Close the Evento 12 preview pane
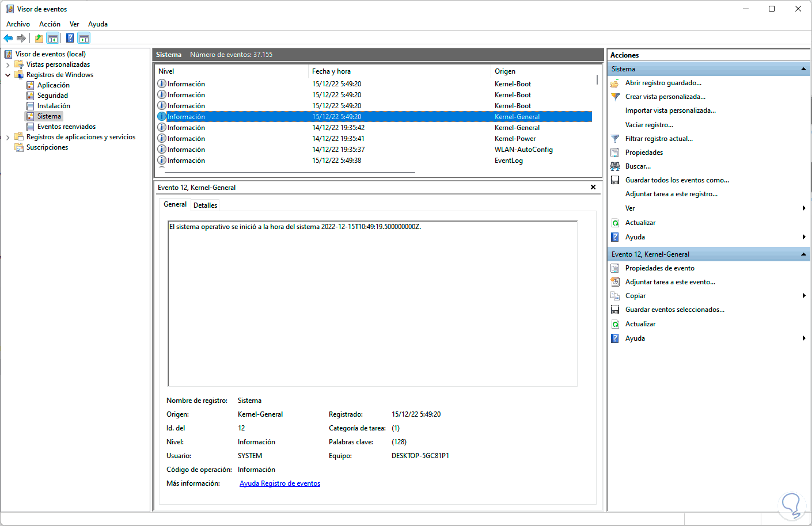This screenshot has width=812, height=526. [x=593, y=187]
